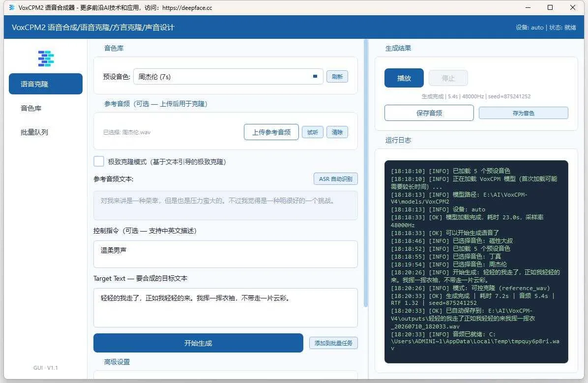The image size is (588, 383).
Task: Click the VoxCPM logo icon in sidebar
Action: (46, 59)
